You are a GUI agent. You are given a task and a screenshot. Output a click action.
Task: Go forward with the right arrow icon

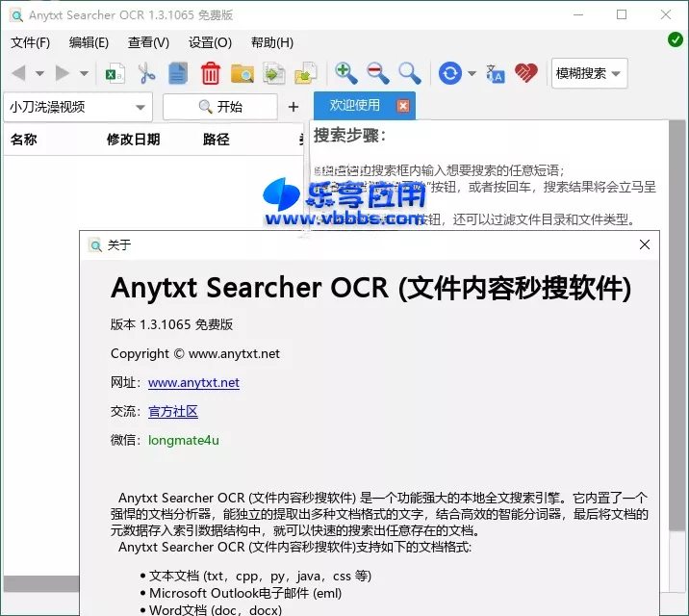[x=63, y=73]
